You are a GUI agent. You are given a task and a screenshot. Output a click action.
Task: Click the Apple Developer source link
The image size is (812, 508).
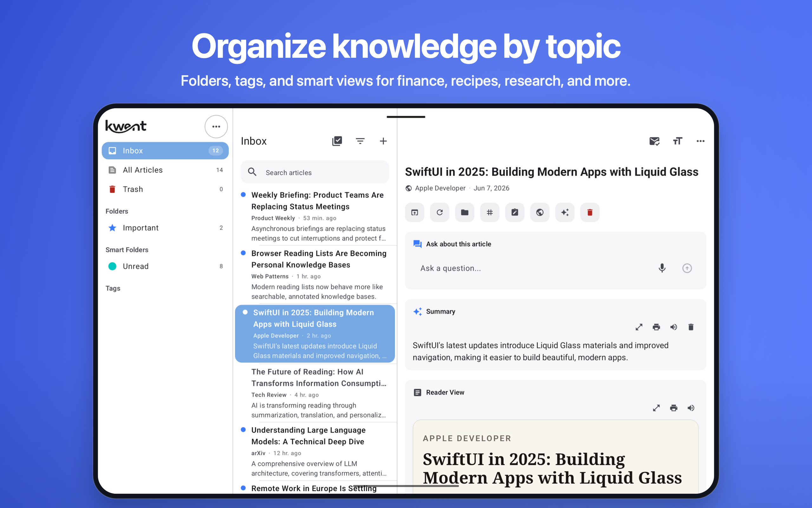pos(440,188)
